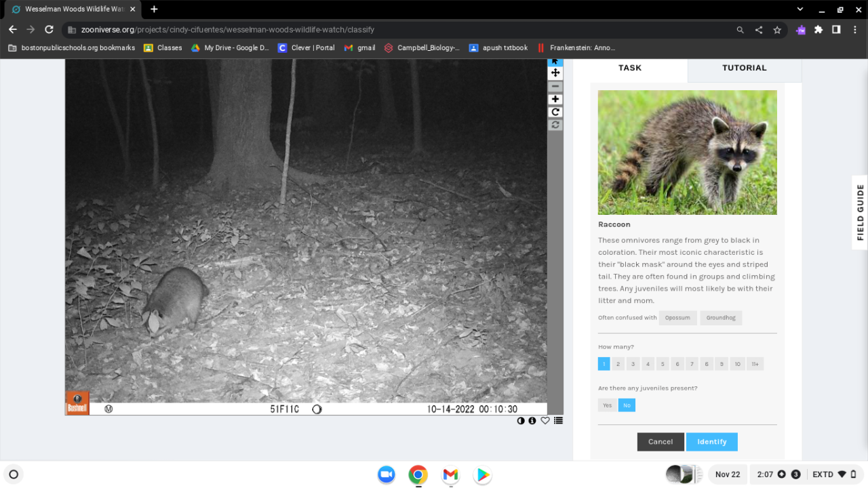
Task: Go back in browser
Action: (12, 30)
